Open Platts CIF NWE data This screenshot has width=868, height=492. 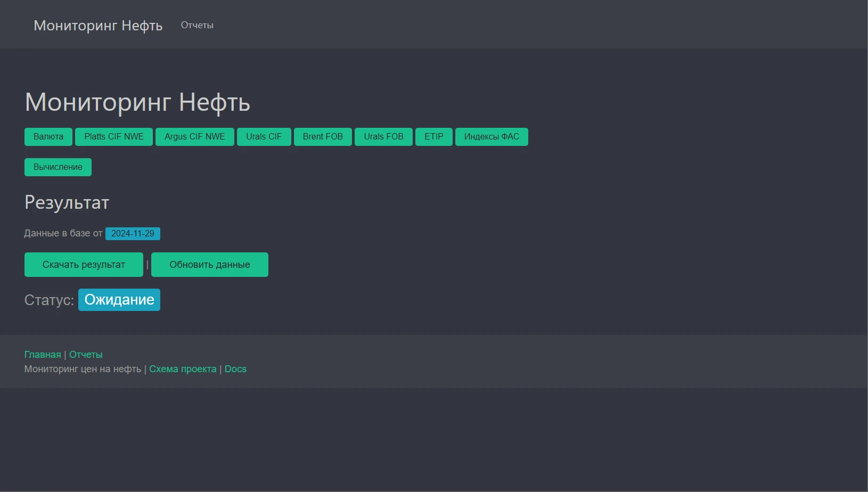click(x=113, y=137)
